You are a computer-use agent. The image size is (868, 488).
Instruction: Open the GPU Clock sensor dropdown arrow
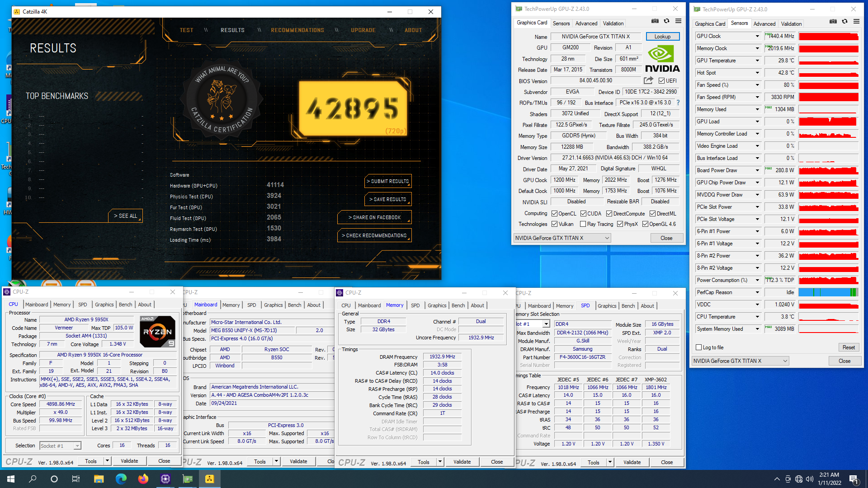[757, 36]
